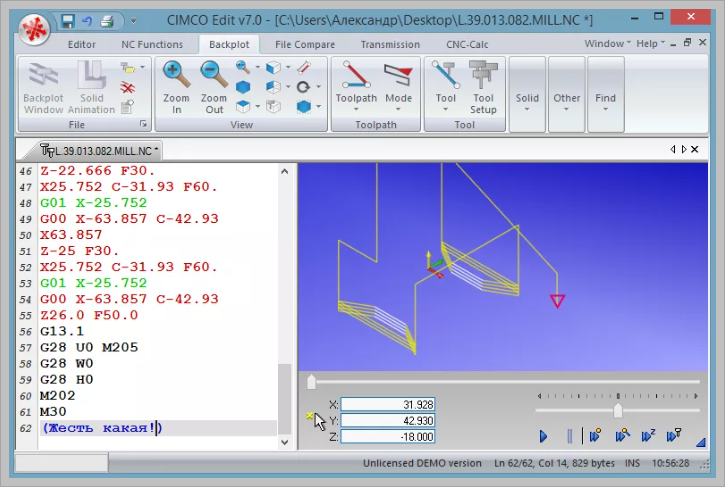
Task: Click the previous document tab arrow
Action: coord(672,149)
